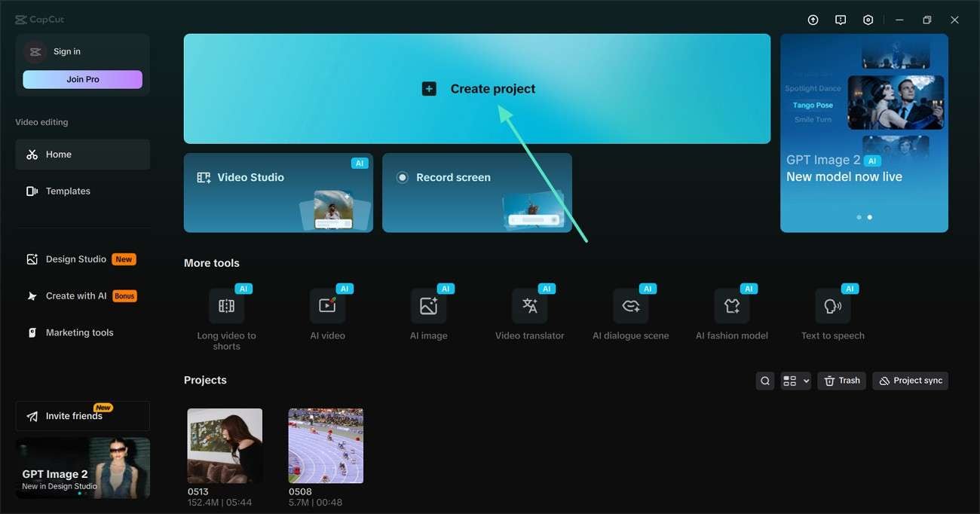This screenshot has width=980, height=514.
Task: Select first carousel dot on banner
Action: [859, 217]
